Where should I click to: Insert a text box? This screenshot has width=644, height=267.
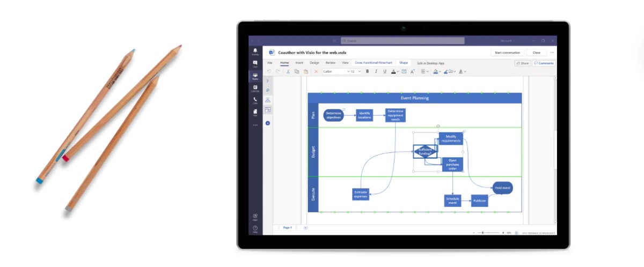[404, 71]
